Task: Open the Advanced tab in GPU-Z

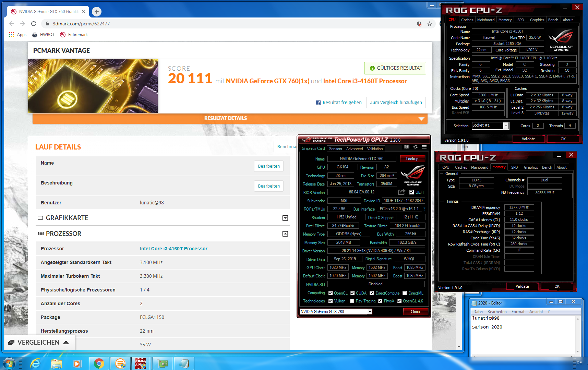Action: click(x=355, y=149)
